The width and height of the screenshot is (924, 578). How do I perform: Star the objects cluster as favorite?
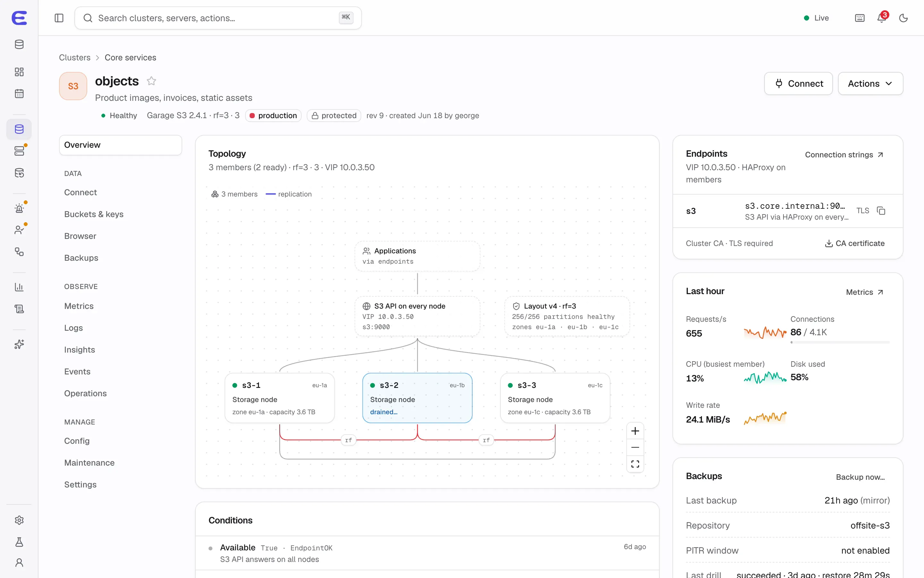point(151,81)
